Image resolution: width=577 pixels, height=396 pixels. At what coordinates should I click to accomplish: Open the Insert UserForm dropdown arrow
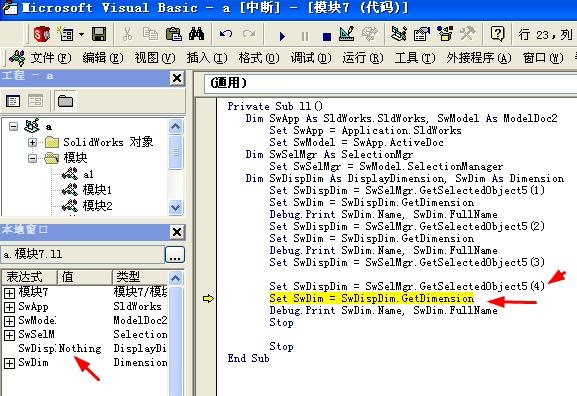[x=81, y=35]
